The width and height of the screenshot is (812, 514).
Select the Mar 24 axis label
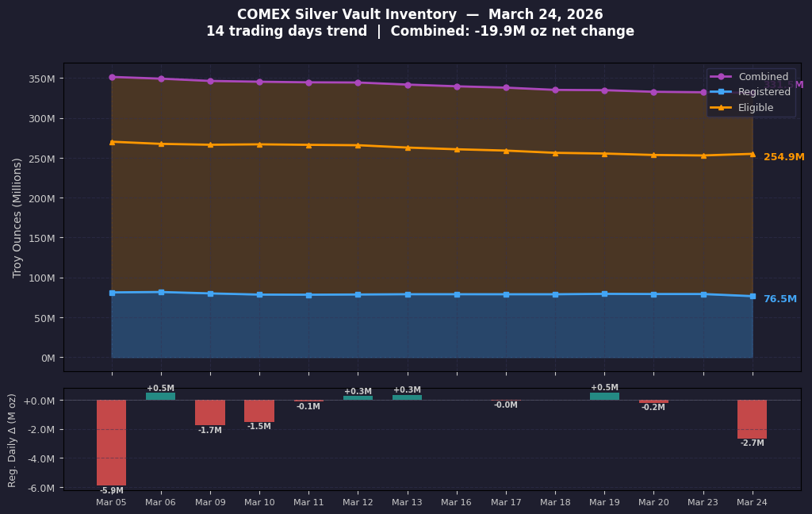pyautogui.click(x=752, y=502)
